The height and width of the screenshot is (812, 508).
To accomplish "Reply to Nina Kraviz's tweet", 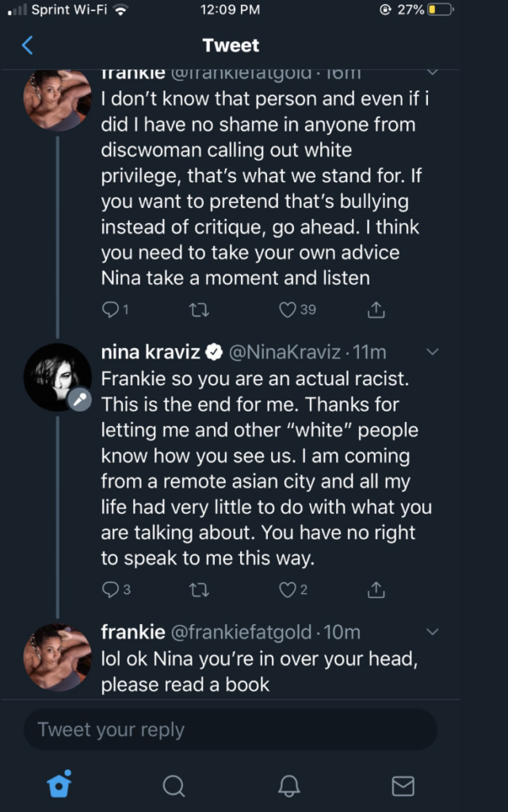I will [x=111, y=589].
